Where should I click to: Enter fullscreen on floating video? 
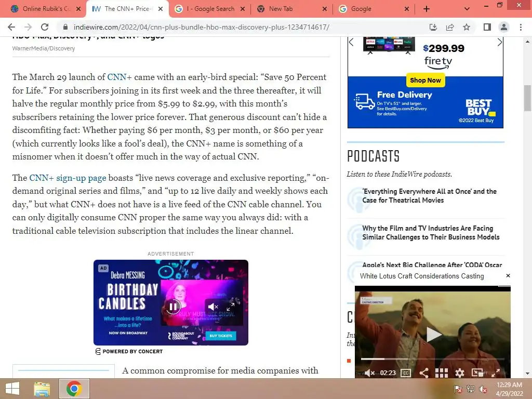coord(496,373)
